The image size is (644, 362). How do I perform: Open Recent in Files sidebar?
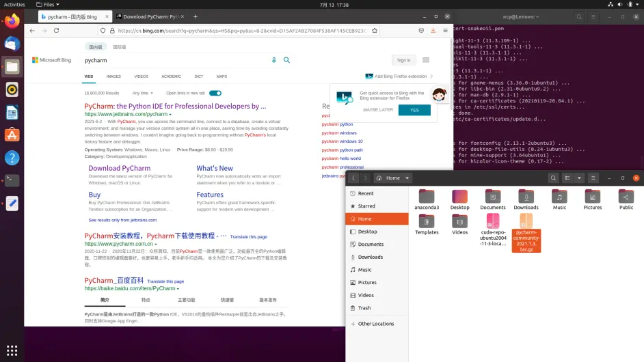[x=377, y=193]
